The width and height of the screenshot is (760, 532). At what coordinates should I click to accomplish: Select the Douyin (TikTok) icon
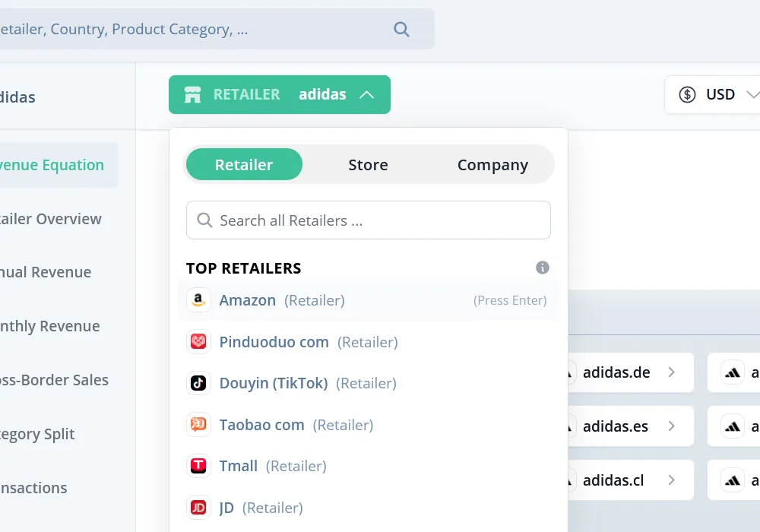(x=198, y=383)
